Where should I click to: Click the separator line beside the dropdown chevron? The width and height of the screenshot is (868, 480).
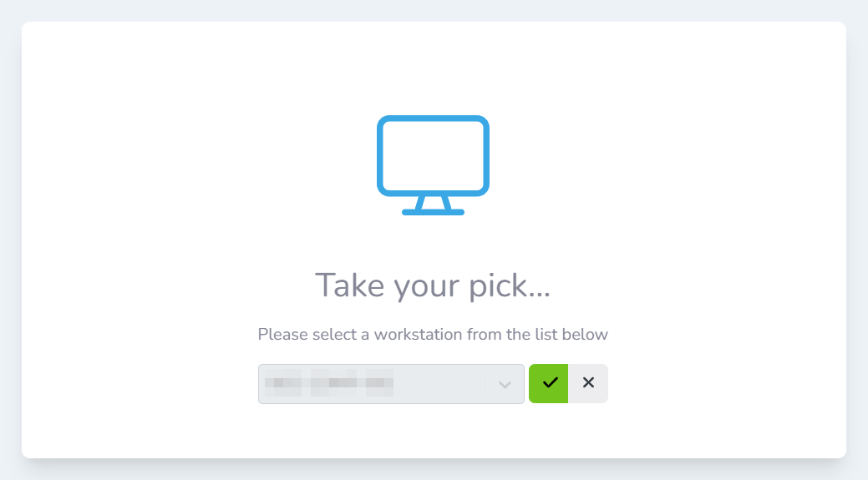485,384
